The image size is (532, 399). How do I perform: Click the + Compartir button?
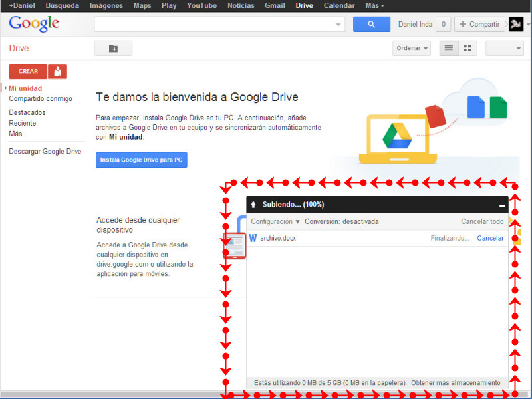[x=479, y=24]
